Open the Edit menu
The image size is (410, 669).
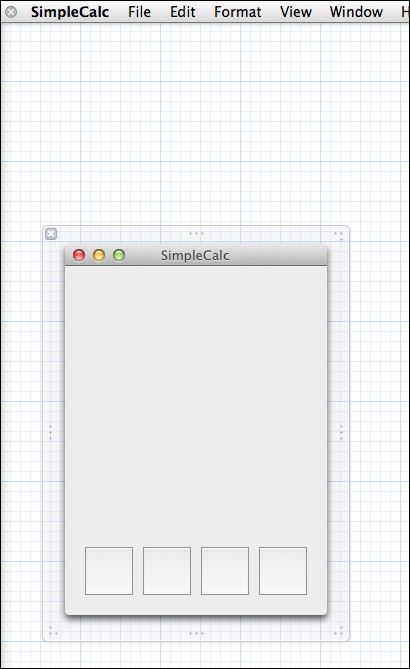(x=183, y=12)
